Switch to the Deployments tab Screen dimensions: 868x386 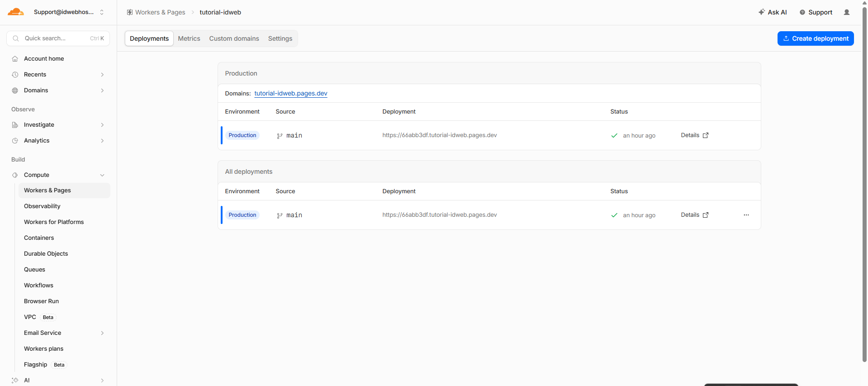click(149, 38)
